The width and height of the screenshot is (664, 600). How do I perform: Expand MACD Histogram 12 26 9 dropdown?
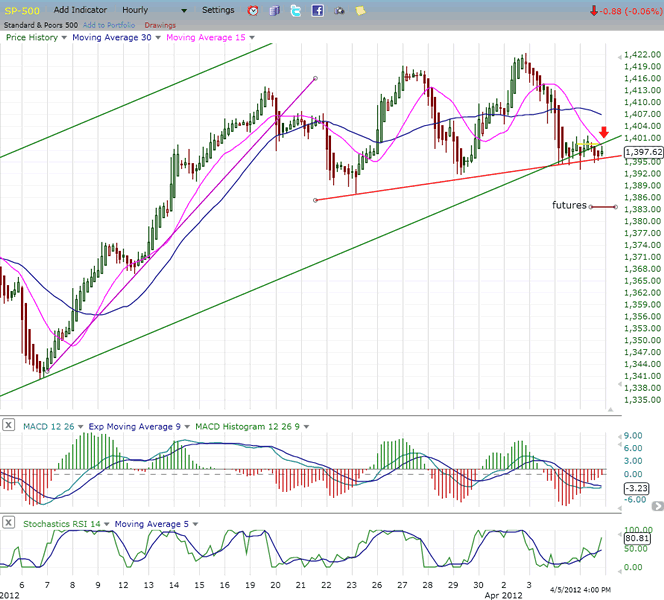(306, 427)
